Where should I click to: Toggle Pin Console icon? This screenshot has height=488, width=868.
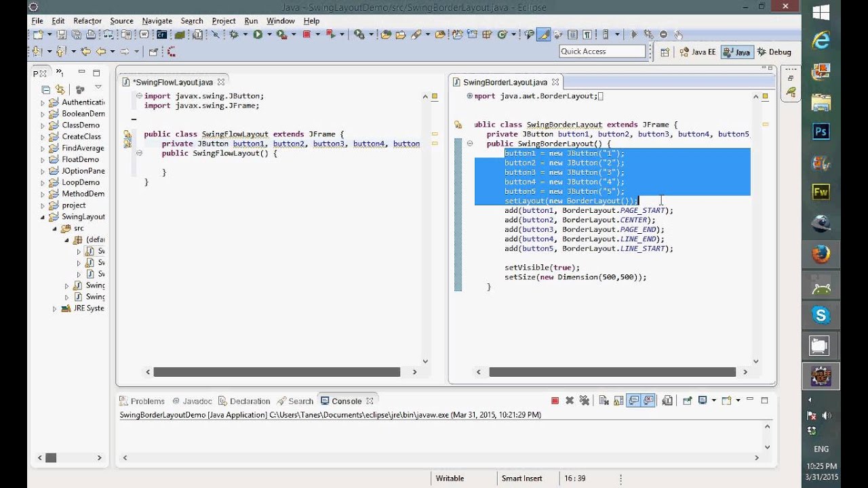point(687,401)
